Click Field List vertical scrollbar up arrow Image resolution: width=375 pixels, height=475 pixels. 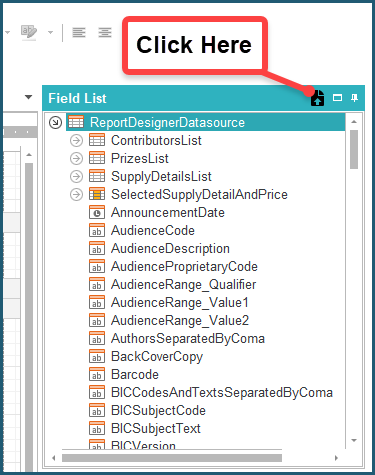(x=354, y=122)
